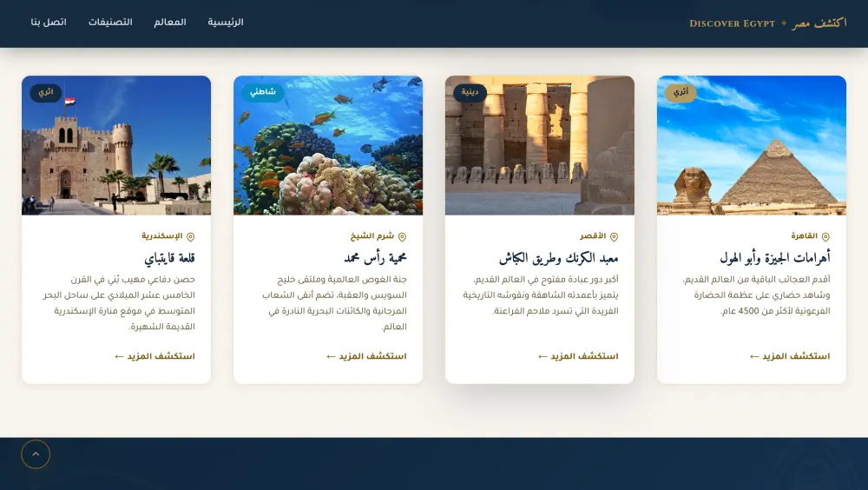The image size is (868, 490).
Task: Open the المعالم navigation item
Action: click(x=170, y=23)
